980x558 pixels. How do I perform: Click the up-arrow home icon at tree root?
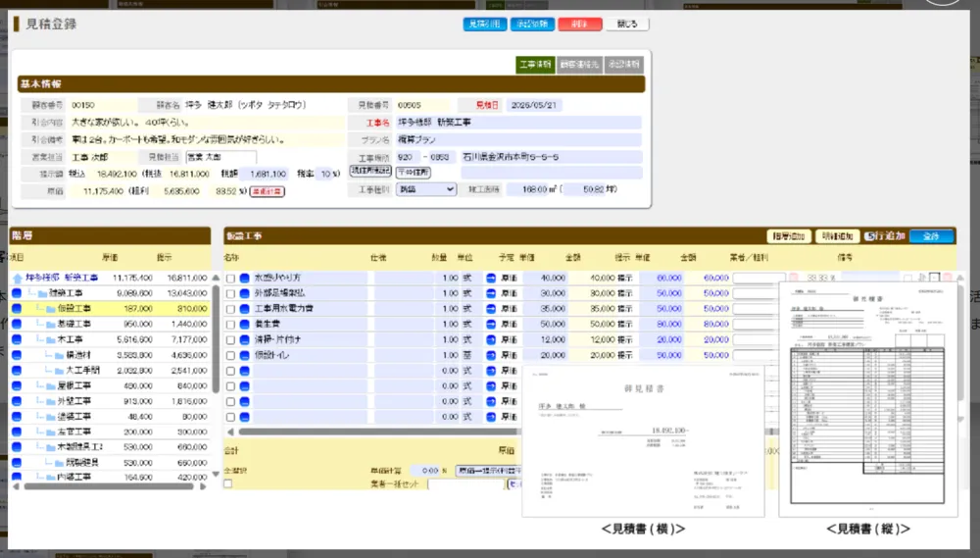[x=17, y=278]
